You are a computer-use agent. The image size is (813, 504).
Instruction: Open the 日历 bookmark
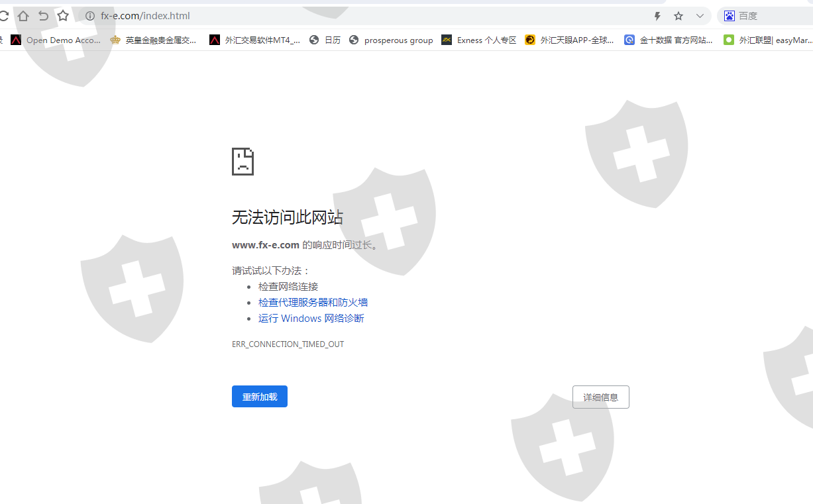click(x=325, y=40)
